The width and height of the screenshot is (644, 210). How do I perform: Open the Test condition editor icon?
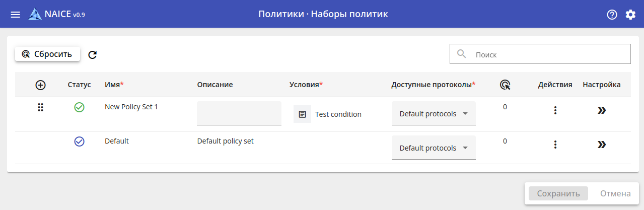pyautogui.click(x=302, y=114)
